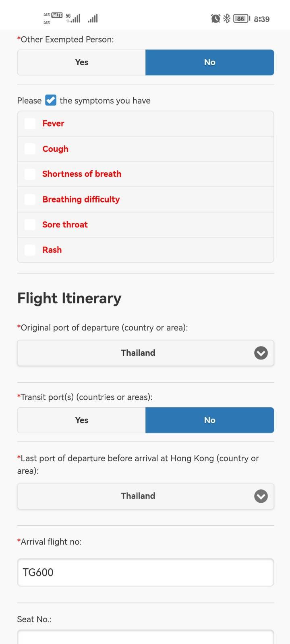290x644 pixels.
Task: Edit the Arrival flight no field TG600
Action: click(x=145, y=572)
